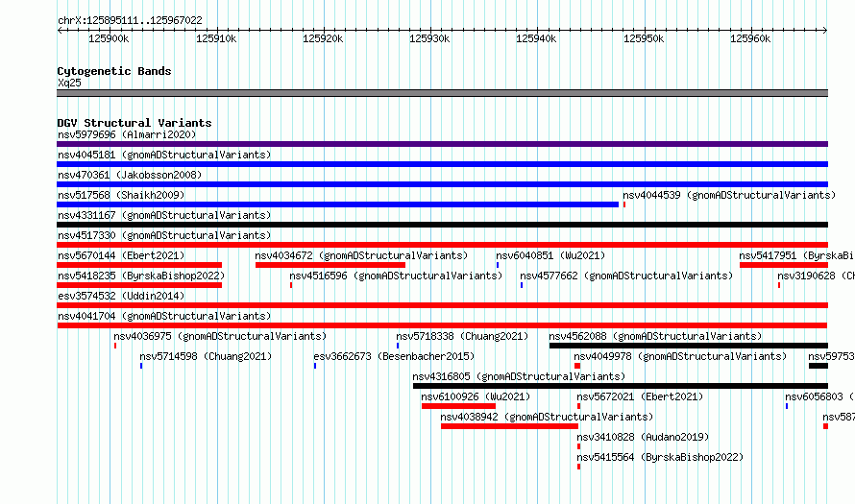Click nsv4034672 gnomAD variant label

coord(361,255)
